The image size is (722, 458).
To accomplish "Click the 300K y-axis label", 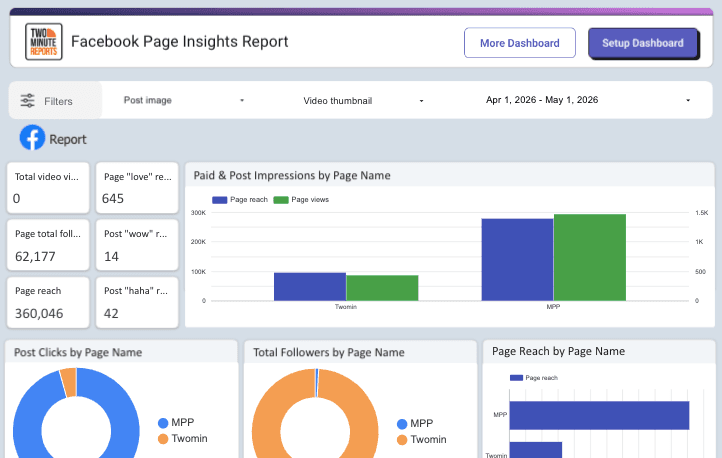I will 198,213.
